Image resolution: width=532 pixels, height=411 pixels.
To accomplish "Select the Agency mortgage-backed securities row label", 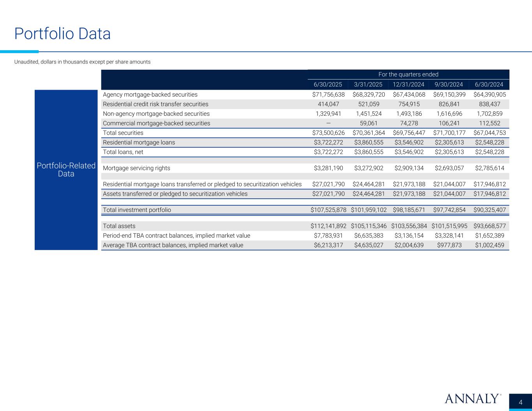I will click(x=150, y=95).
